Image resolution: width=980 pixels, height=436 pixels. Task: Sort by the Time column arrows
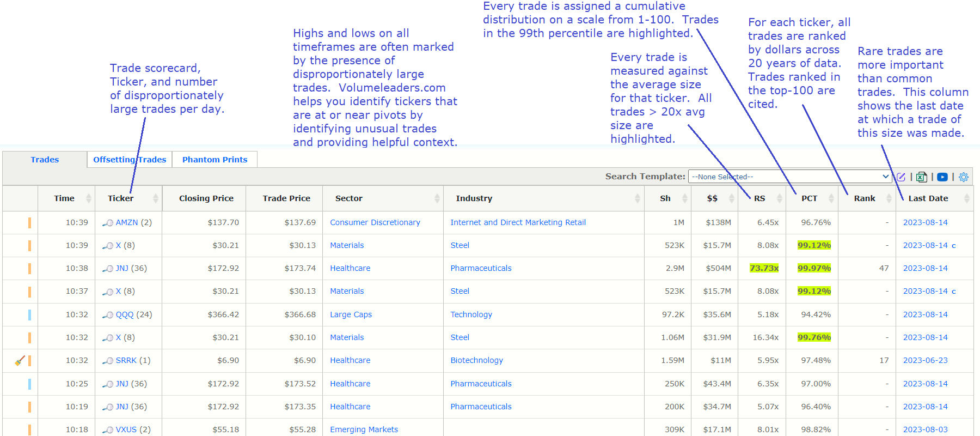click(x=89, y=198)
